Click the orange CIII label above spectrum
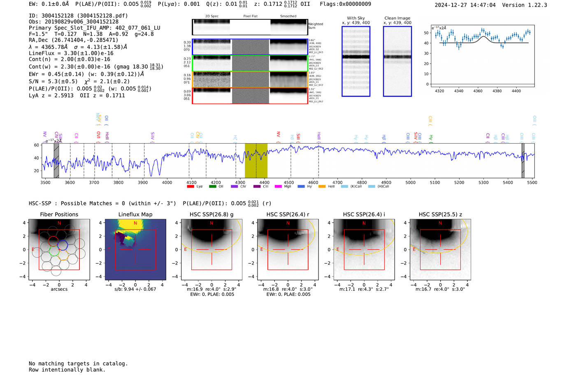Viewport: 576px width, 392px height. pyautogui.click(x=430, y=120)
